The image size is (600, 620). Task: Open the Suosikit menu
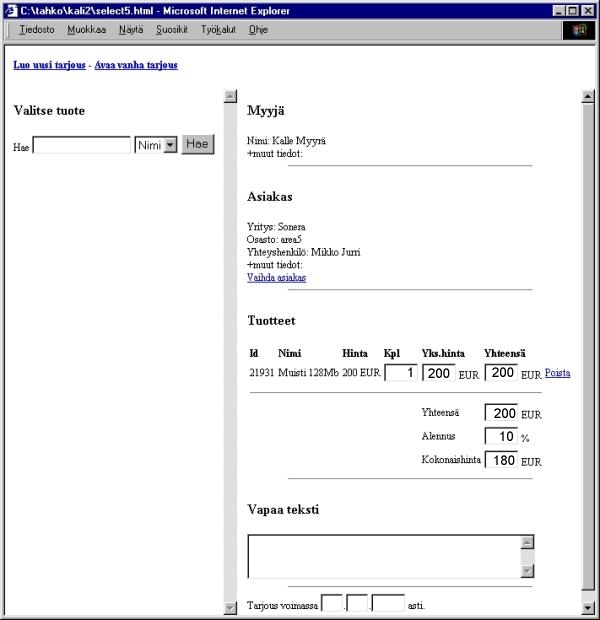[172, 30]
